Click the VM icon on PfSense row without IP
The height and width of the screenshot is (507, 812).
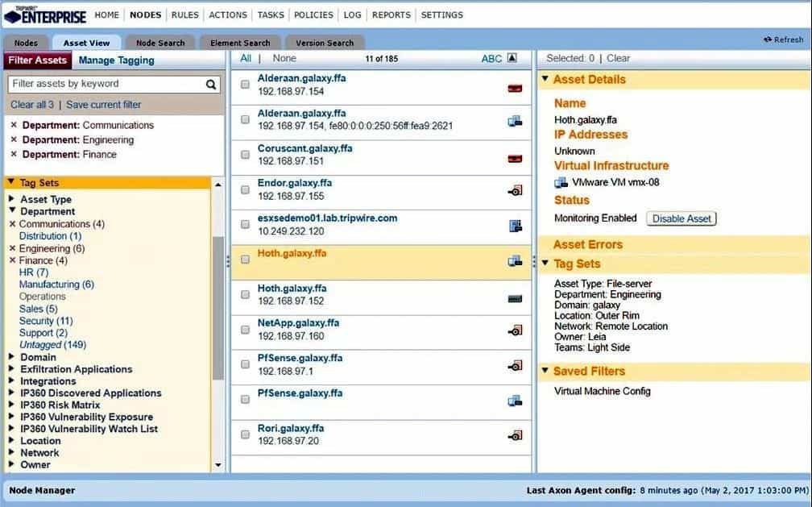click(x=515, y=401)
